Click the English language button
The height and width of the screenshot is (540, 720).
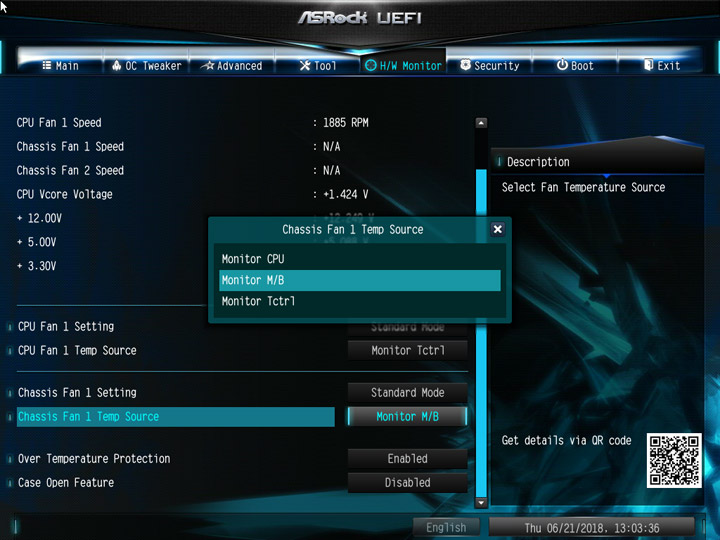click(446, 528)
